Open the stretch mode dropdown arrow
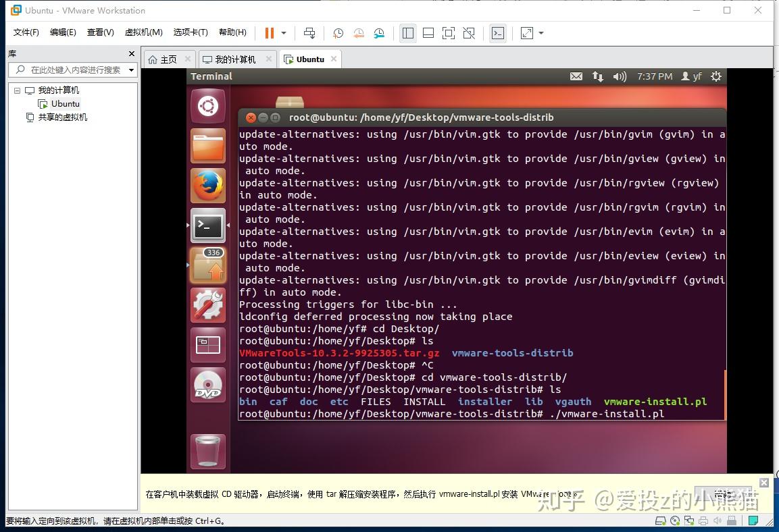Viewport: 779px width, 532px height. [541, 33]
